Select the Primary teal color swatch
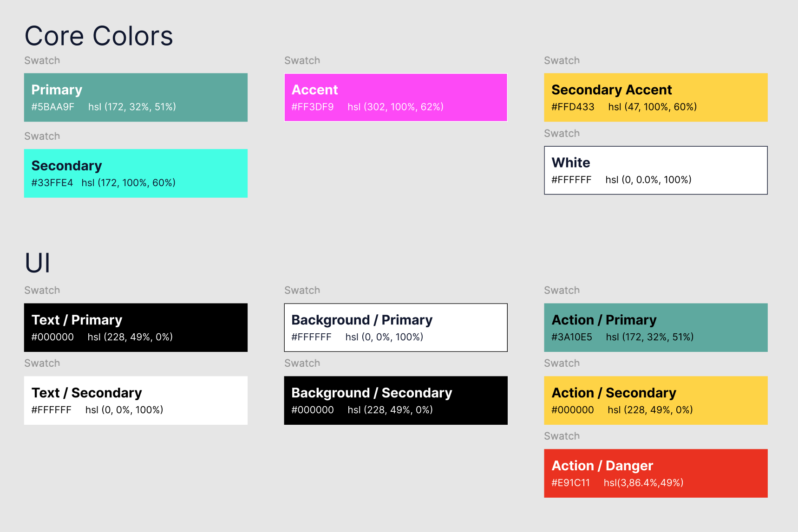Viewport: 798px width, 532px height. pyautogui.click(x=135, y=97)
